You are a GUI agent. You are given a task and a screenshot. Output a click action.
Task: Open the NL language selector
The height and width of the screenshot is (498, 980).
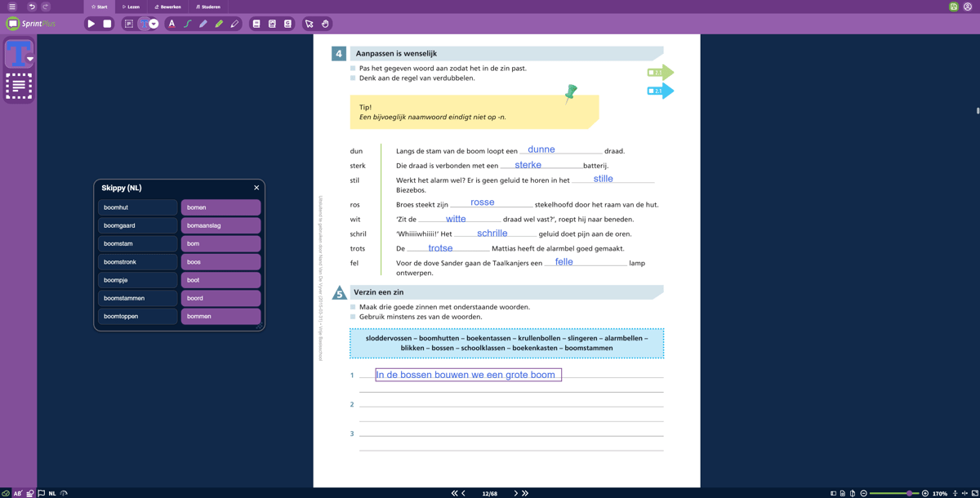pyautogui.click(x=52, y=493)
